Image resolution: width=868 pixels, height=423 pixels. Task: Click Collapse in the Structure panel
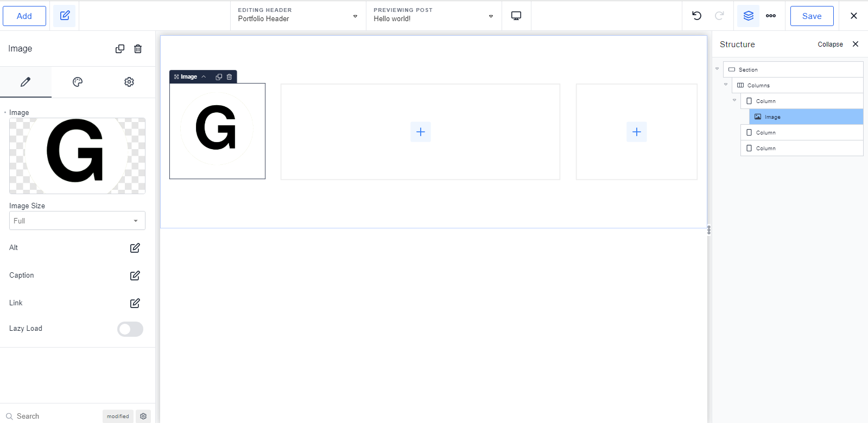point(831,44)
